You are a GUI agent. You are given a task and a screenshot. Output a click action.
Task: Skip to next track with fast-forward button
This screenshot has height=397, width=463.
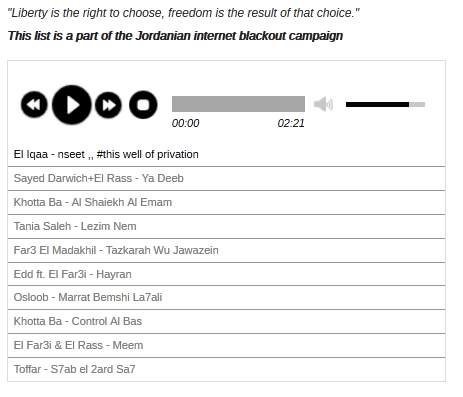(x=108, y=105)
